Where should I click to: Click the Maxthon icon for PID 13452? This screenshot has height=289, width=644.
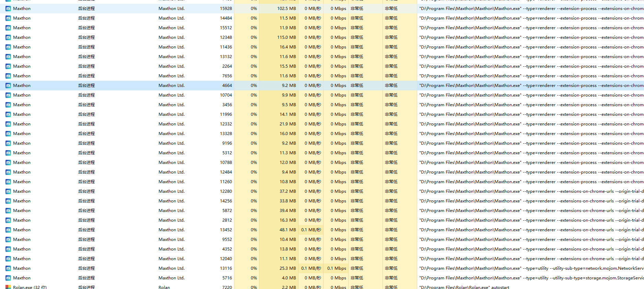click(x=8, y=230)
